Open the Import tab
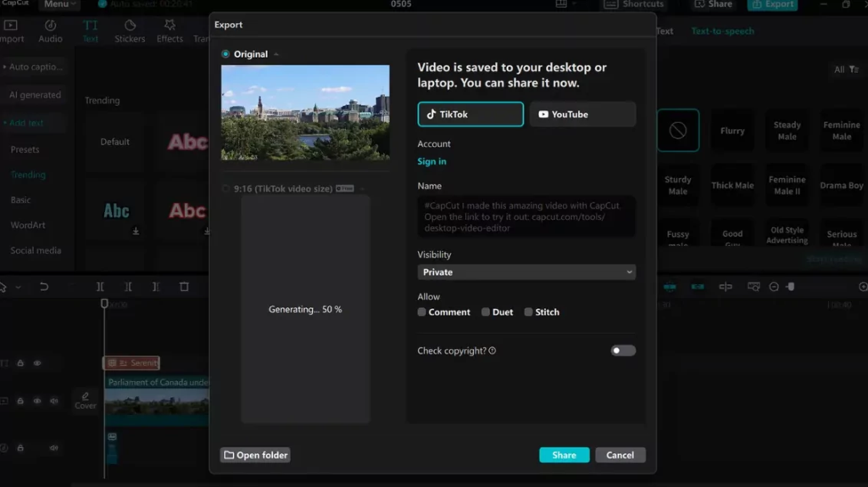The width and height of the screenshot is (868, 487). coord(11,31)
